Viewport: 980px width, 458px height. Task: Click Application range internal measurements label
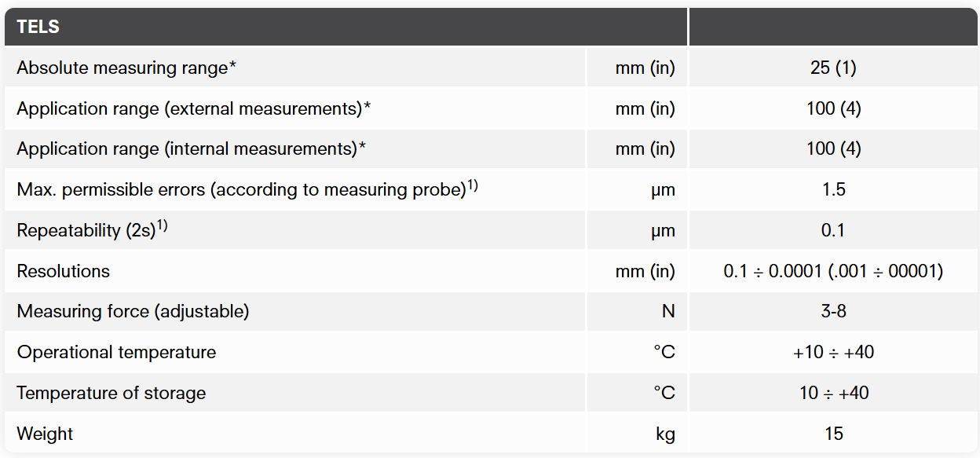pos(192,148)
